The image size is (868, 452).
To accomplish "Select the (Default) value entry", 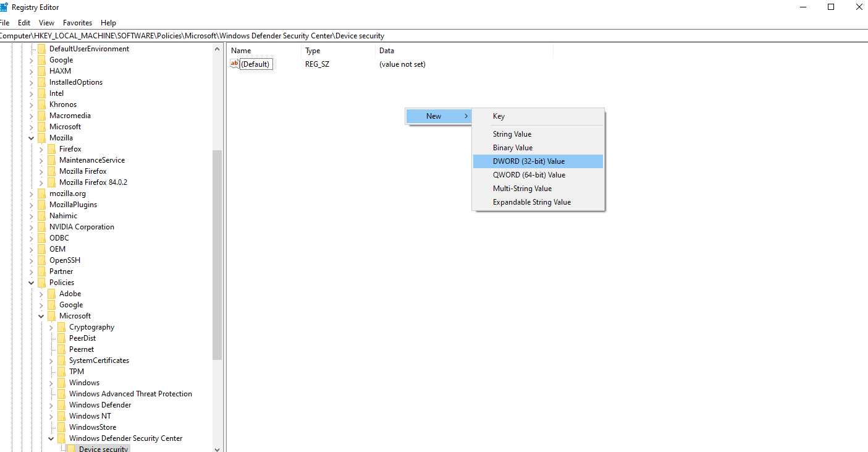I will pyautogui.click(x=255, y=64).
